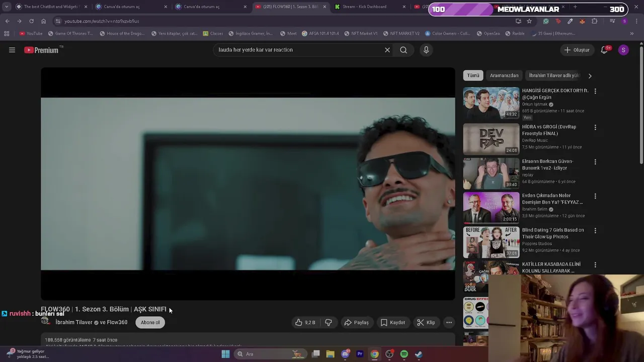644x362 pixels.
Task: Create a clip with the Klip button
Action: [x=426, y=322]
